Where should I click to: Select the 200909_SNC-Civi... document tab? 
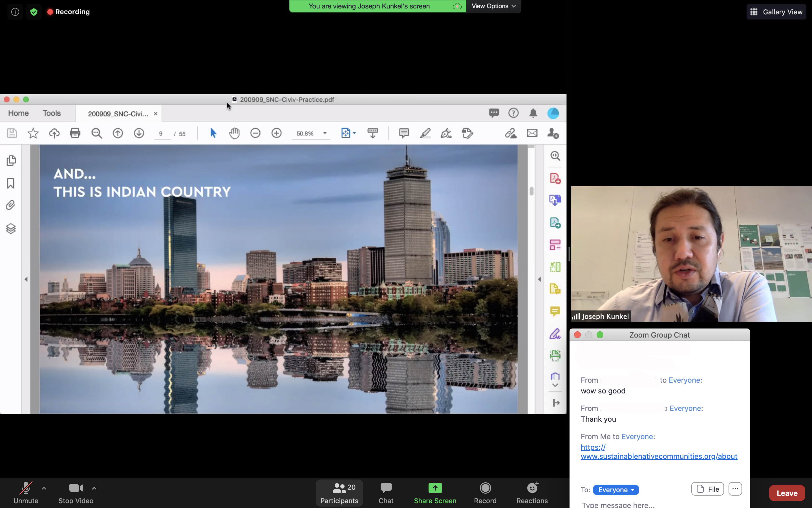click(x=118, y=114)
